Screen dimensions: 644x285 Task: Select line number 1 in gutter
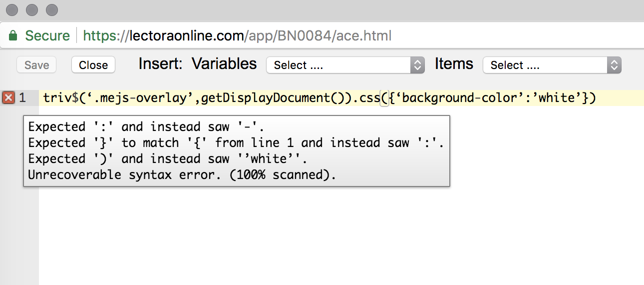point(22,97)
